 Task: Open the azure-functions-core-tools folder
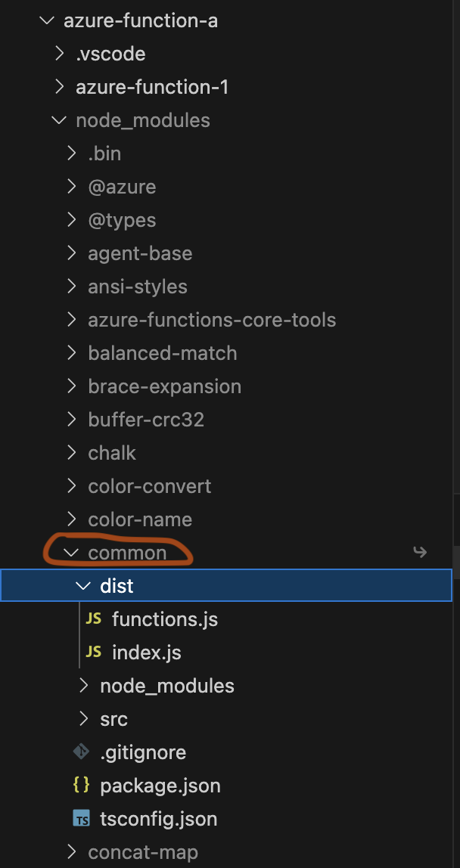pyautogui.click(x=212, y=320)
